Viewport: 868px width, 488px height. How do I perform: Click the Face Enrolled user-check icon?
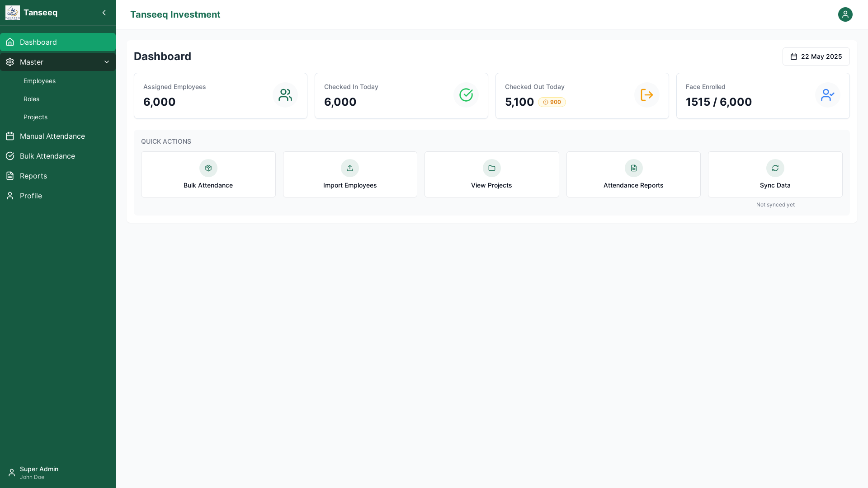[828, 95]
